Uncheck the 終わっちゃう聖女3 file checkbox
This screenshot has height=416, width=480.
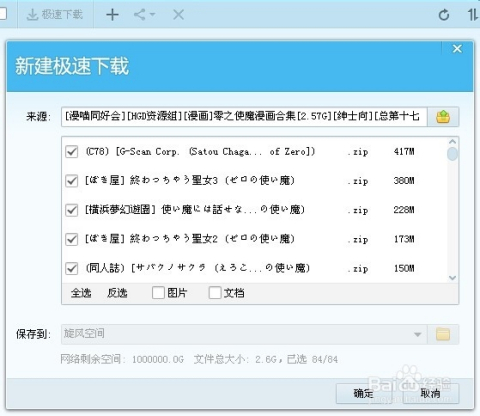[x=71, y=181]
